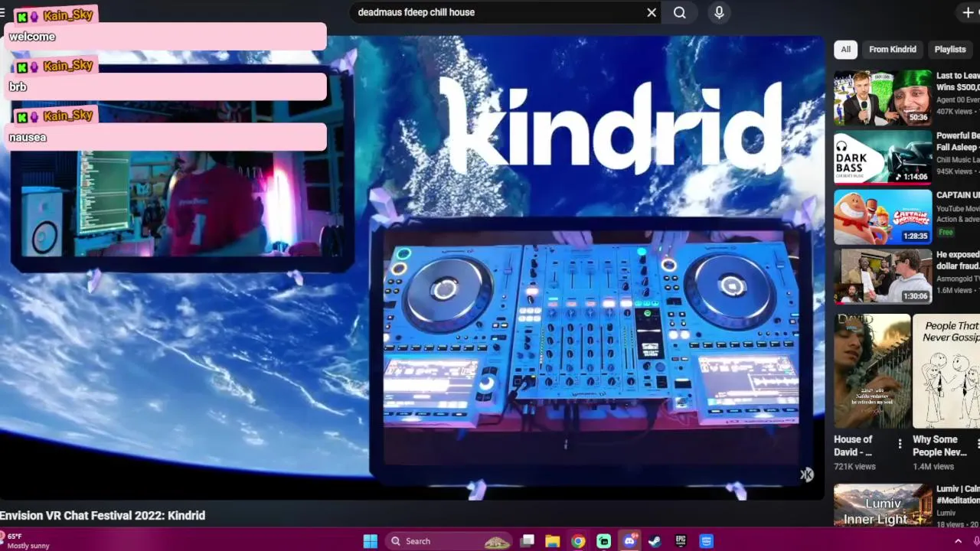Screen dimensions: 980x551
Task: Click the Last to Leave video title
Action: 958,81
